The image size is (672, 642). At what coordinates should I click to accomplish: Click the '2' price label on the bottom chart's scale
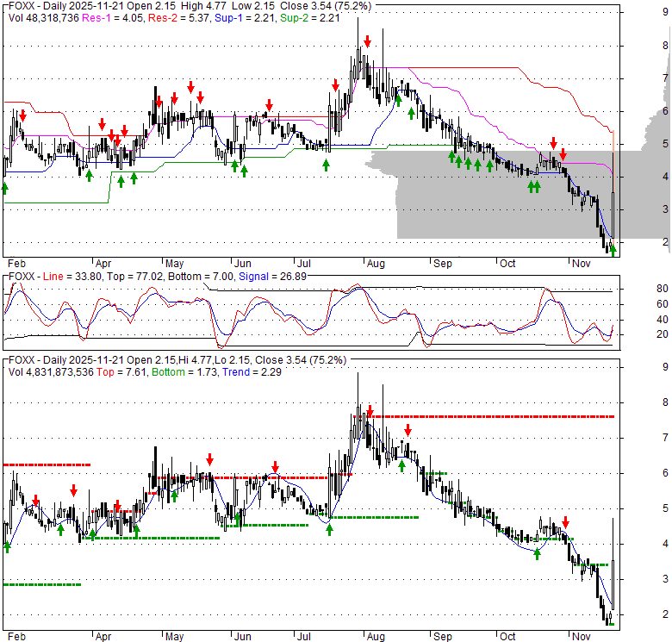tap(666, 614)
